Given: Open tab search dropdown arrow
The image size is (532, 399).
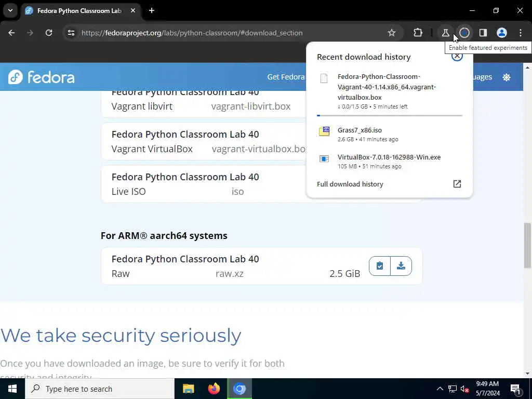Looking at the screenshot, I should coord(10,10).
